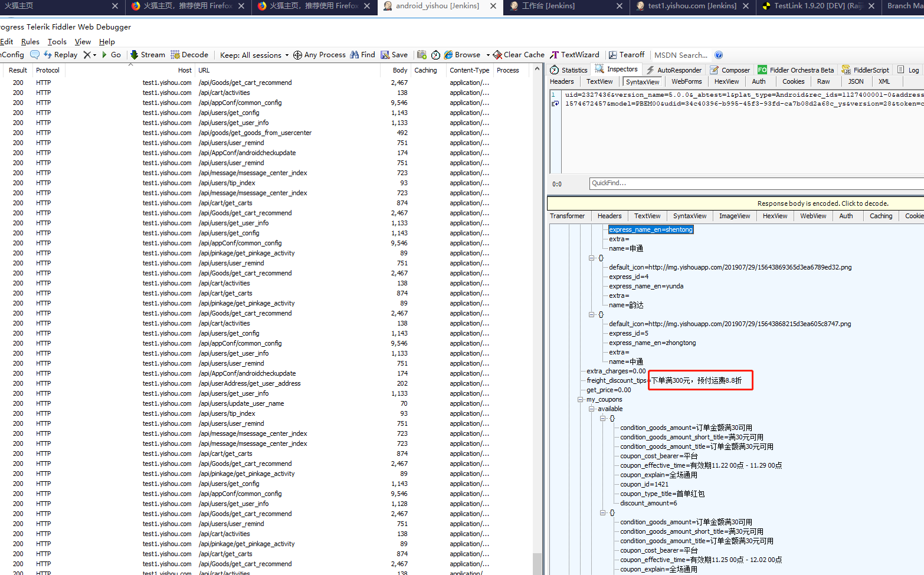Select the /api/users/update_user_name session

pos(266,403)
